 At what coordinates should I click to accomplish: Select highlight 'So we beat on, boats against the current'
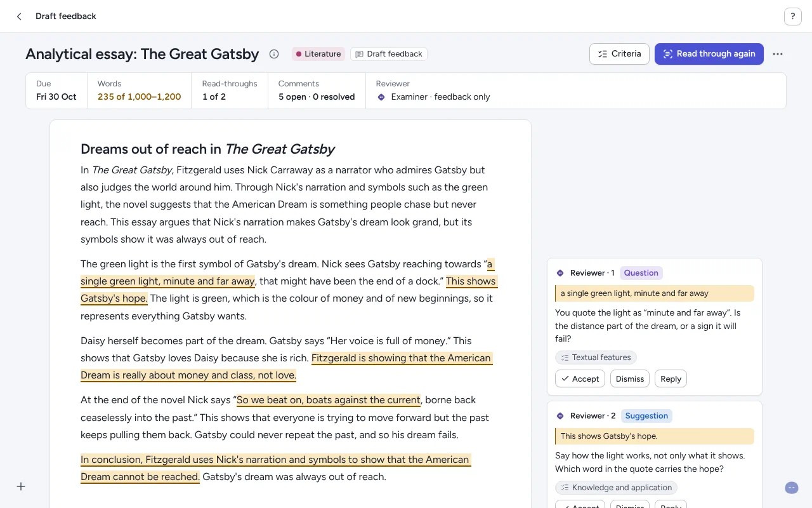328,400
